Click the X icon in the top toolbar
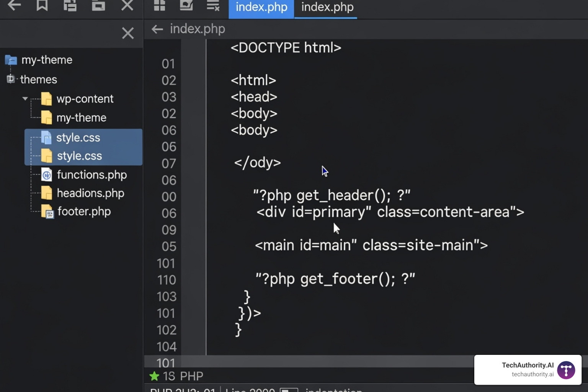The width and height of the screenshot is (588, 392). coord(127,5)
